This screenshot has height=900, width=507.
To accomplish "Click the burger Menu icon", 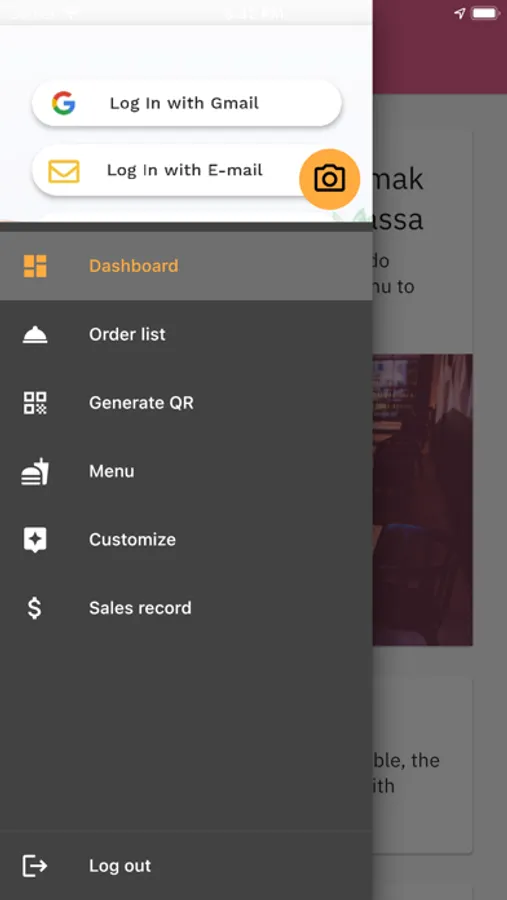I will (35, 472).
